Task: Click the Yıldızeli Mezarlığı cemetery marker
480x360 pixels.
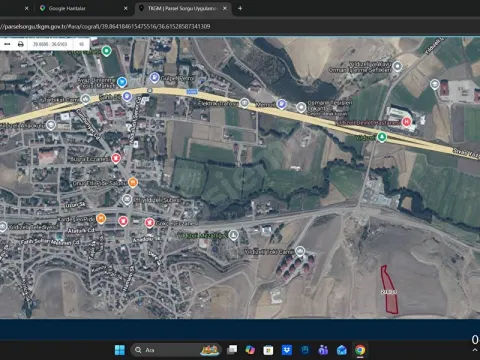Action: 234,235
